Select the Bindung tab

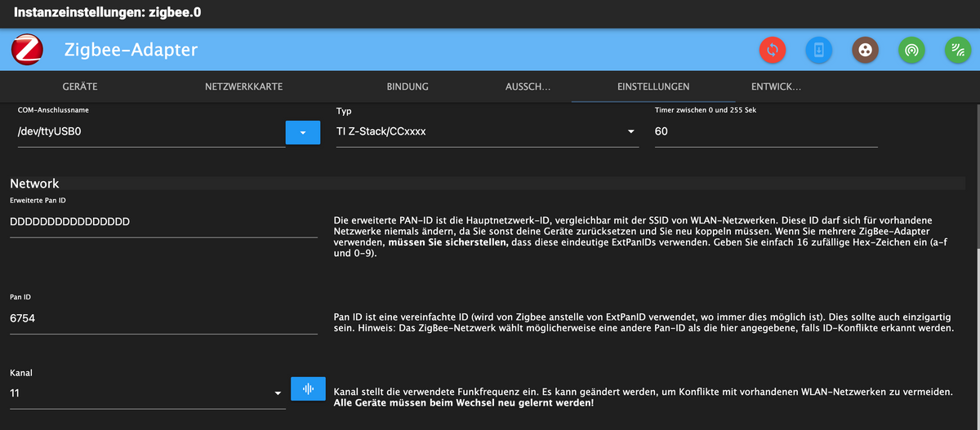[407, 86]
